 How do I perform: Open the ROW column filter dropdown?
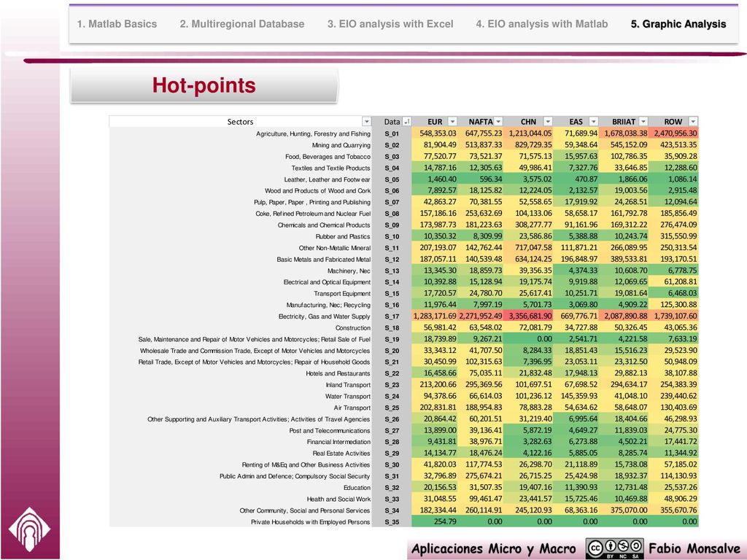[x=693, y=122]
